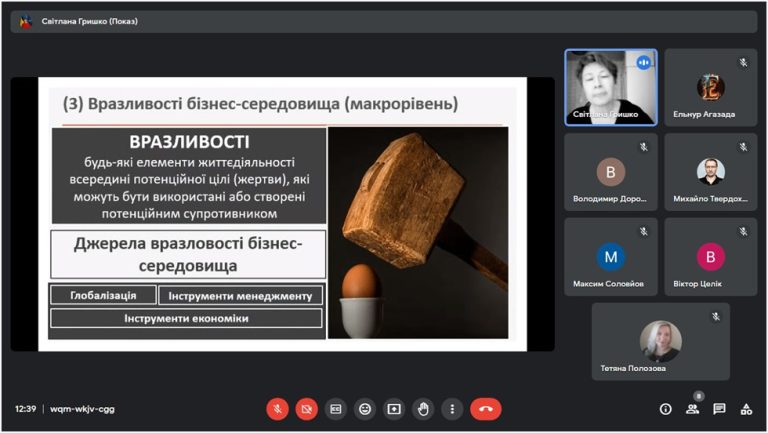The width and height of the screenshot is (768, 433).
Task: Click the participant count badge
Action: pyautogui.click(x=699, y=396)
